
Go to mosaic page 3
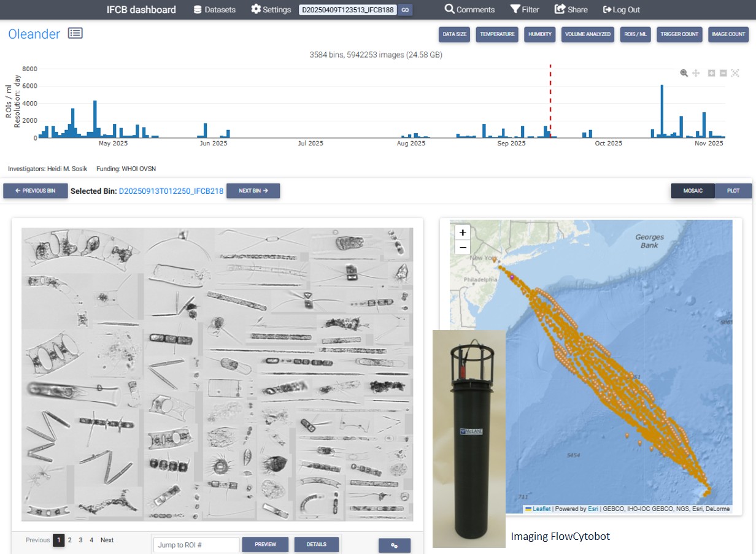tap(80, 540)
